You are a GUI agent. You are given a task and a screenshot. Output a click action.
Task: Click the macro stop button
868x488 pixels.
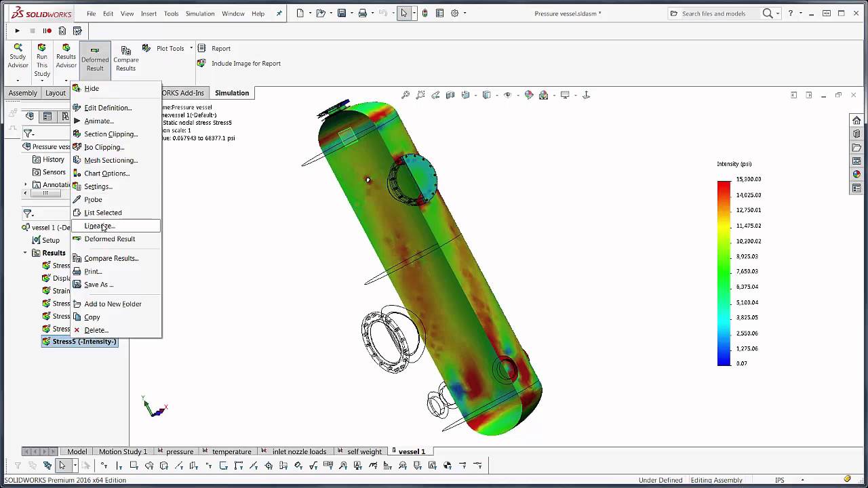click(32, 30)
